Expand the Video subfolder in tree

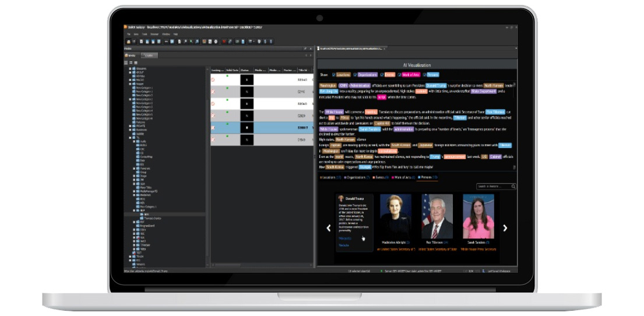pyautogui.click(x=134, y=248)
